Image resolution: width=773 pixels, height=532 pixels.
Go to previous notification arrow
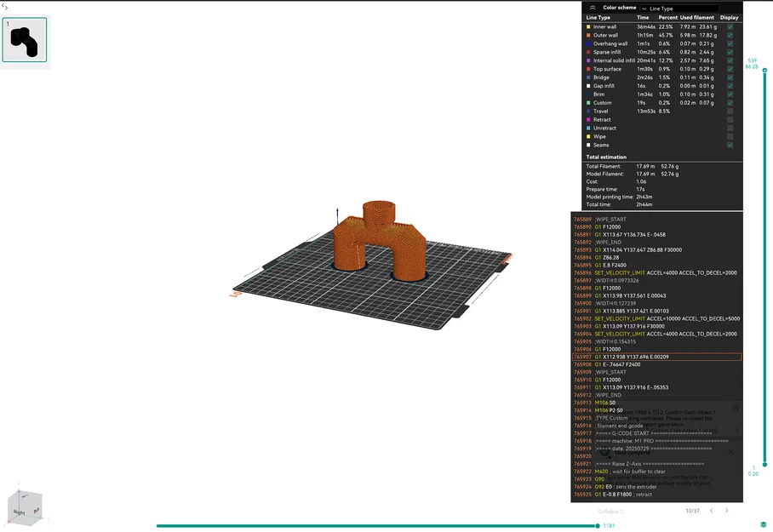pos(712,511)
